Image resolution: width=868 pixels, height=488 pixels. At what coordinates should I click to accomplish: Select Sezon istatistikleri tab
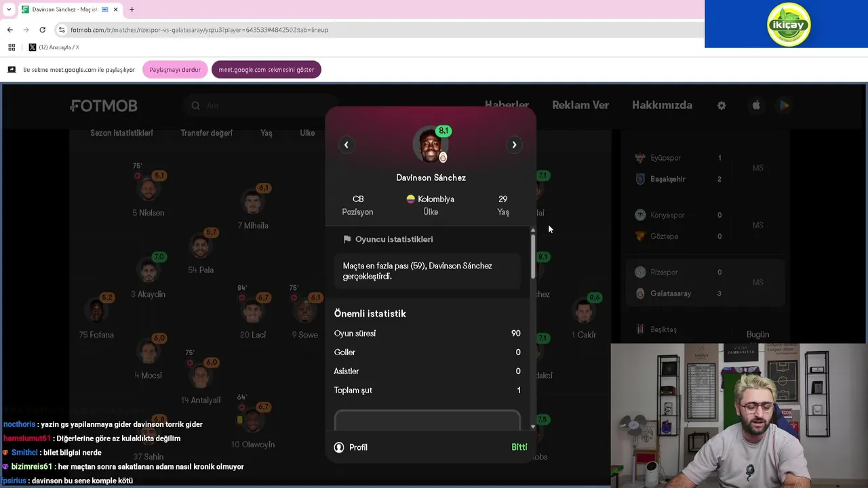[x=121, y=133]
